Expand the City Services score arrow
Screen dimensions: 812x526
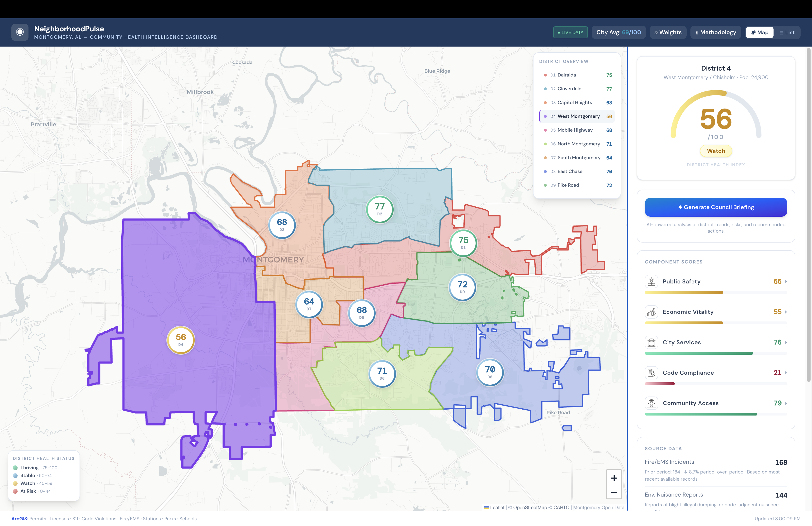(x=786, y=342)
